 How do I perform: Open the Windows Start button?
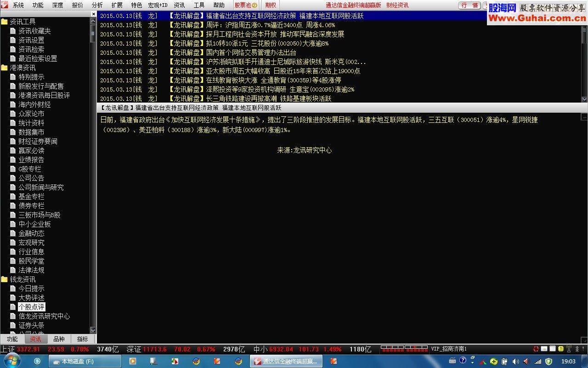coord(12,361)
